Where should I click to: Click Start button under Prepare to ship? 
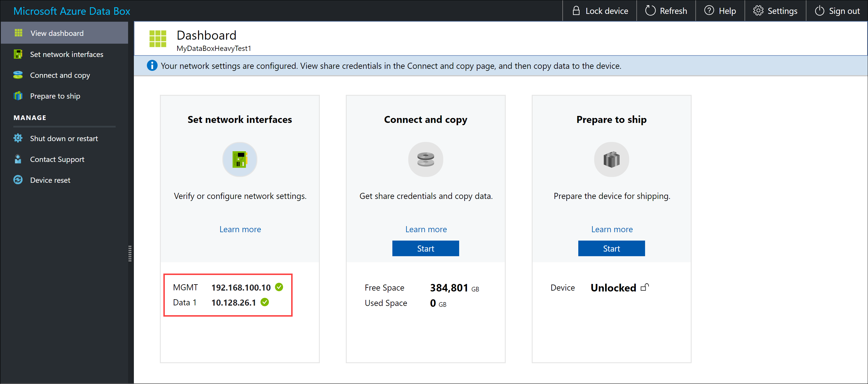point(612,248)
